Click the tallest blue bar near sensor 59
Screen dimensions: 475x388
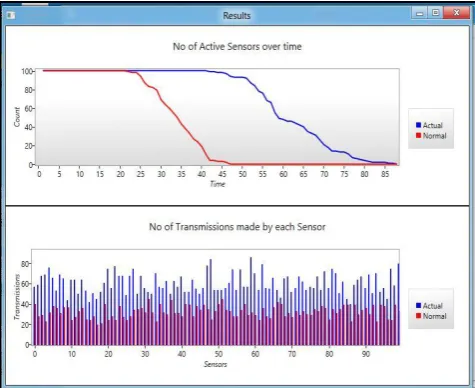click(251, 301)
